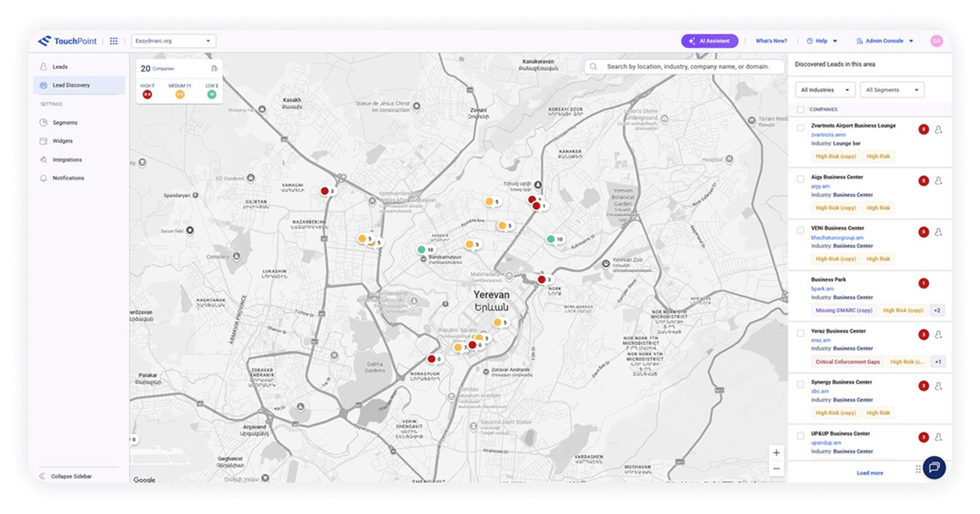Check UP&UP Business Center checkbox
Screen dimensions: 980x514
pyautogui.click(x=800, y=435)
